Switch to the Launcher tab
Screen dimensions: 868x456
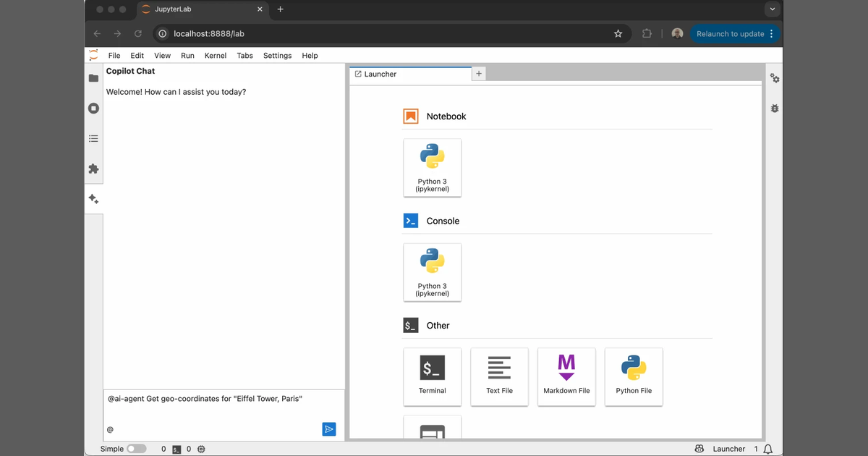[x=410, y=74]
